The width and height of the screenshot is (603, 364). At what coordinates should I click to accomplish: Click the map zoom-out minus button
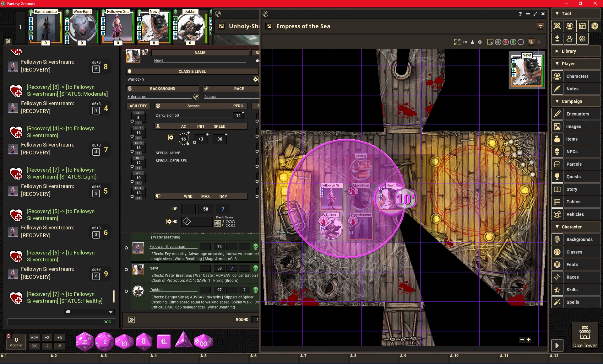tap(522, 340)
